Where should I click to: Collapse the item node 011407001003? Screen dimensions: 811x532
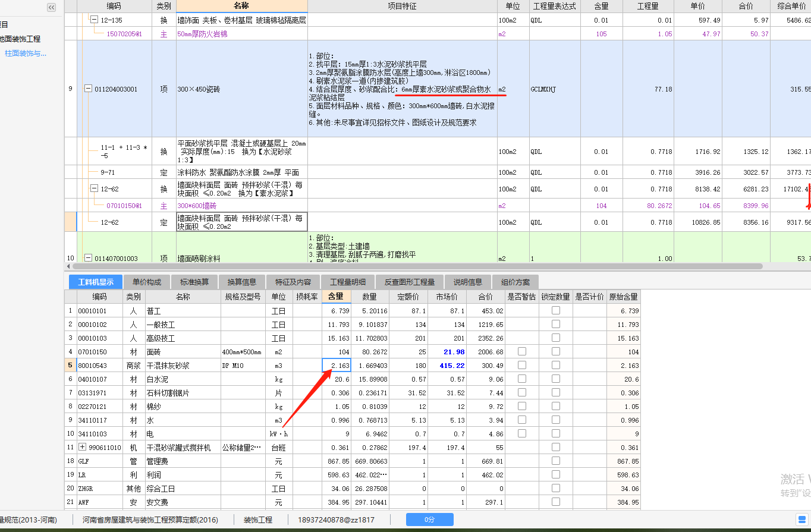pos(89,258)
